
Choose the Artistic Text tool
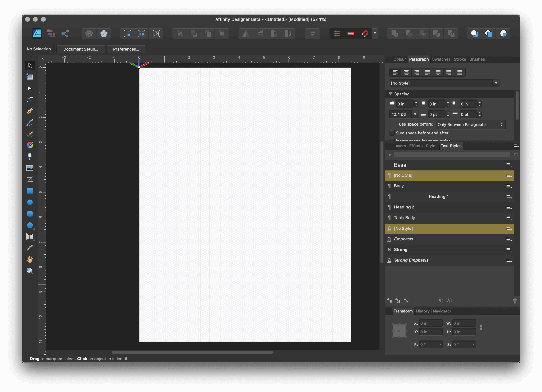coord(30,236)
